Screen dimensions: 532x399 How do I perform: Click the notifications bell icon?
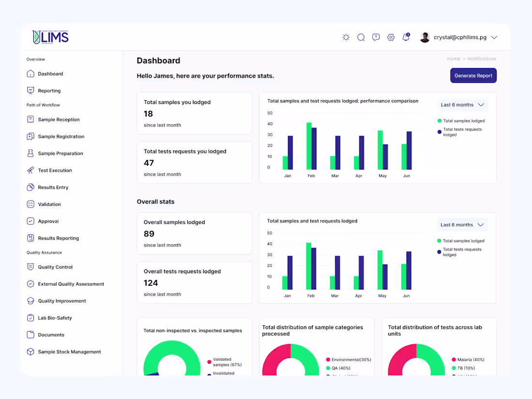click(406, 37)
